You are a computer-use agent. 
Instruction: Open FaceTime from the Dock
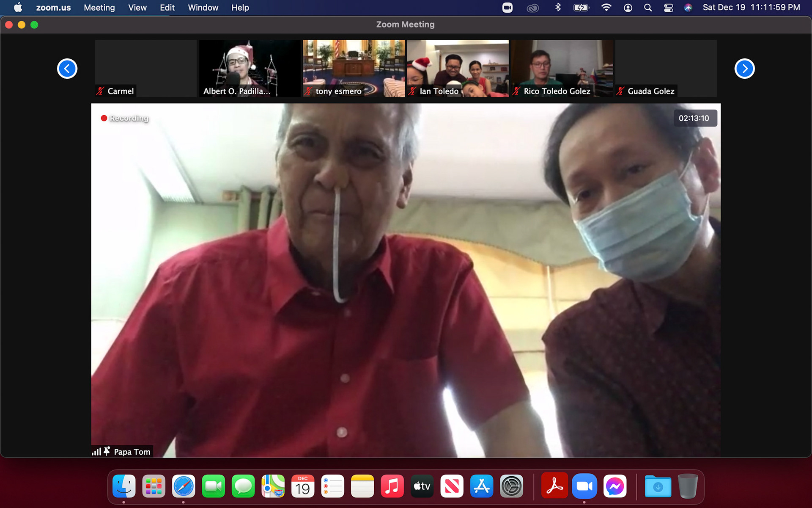213,486
